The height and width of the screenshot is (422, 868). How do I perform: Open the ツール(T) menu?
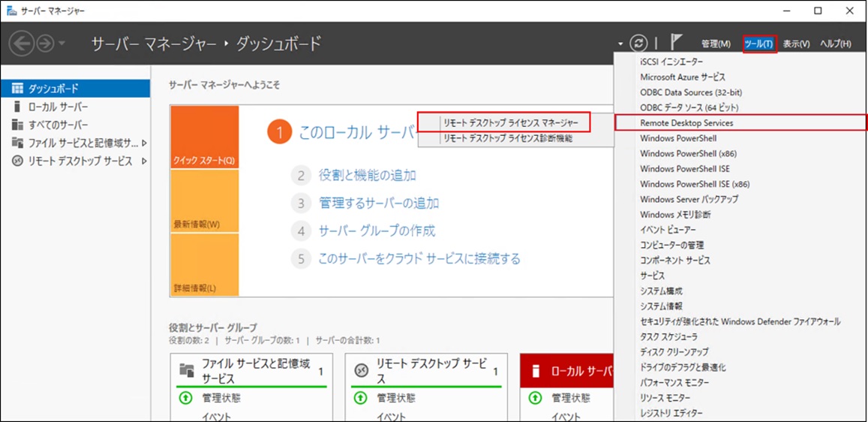tap(758, 44)
